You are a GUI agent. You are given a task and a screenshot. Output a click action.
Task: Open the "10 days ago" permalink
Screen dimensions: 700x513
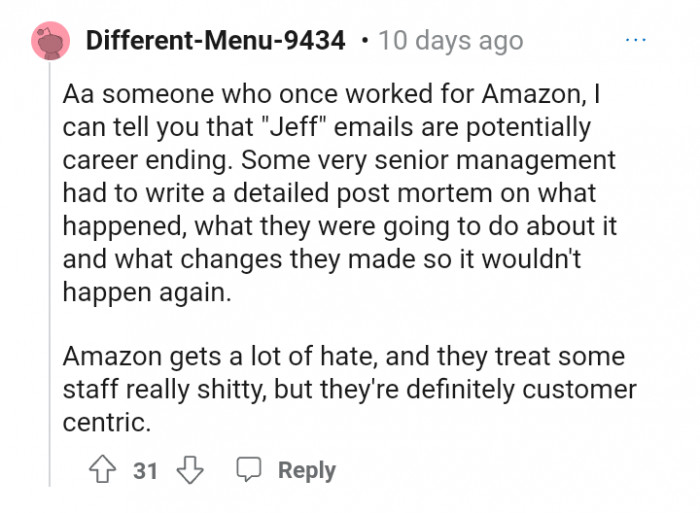[x=451, y=41]
